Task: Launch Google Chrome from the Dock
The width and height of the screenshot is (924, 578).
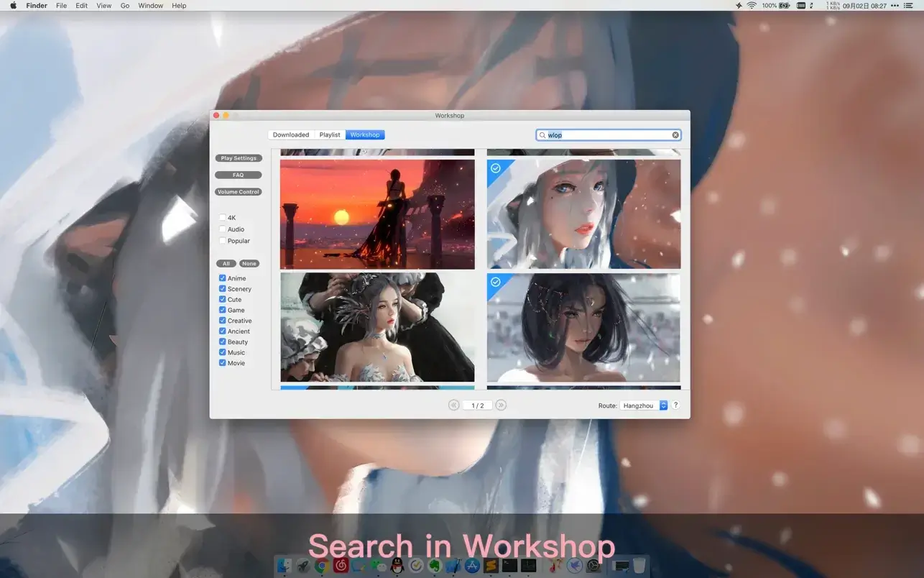Action: click(x=322, y=566)
